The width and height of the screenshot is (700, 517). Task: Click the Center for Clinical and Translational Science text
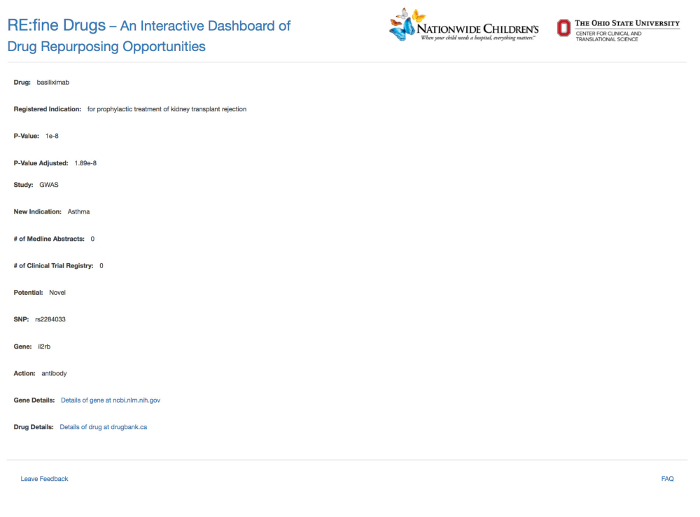pyautogui.click(x=608, y=36)
